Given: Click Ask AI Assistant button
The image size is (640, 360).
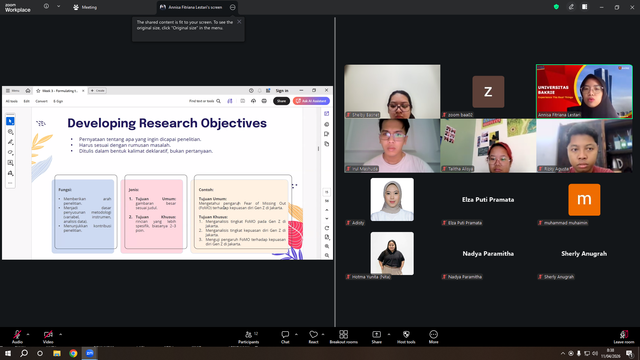Looking at the screenshot, I should 311,101.
